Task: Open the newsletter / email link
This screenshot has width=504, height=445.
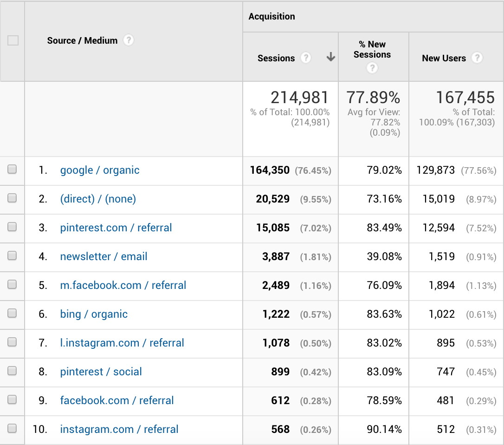Action: (x=103, y=256)
